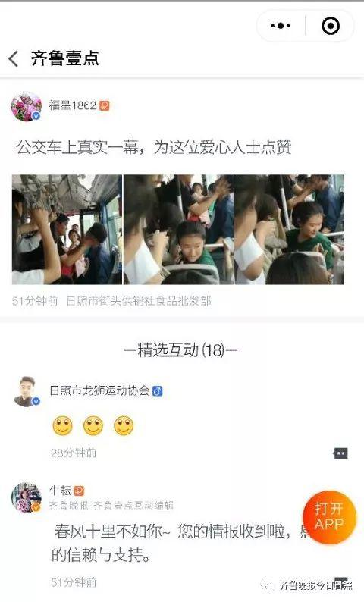Tap the avatar of 福星1862
The image size is (364, 602).
pyautogui.click(x=26, y=106)
